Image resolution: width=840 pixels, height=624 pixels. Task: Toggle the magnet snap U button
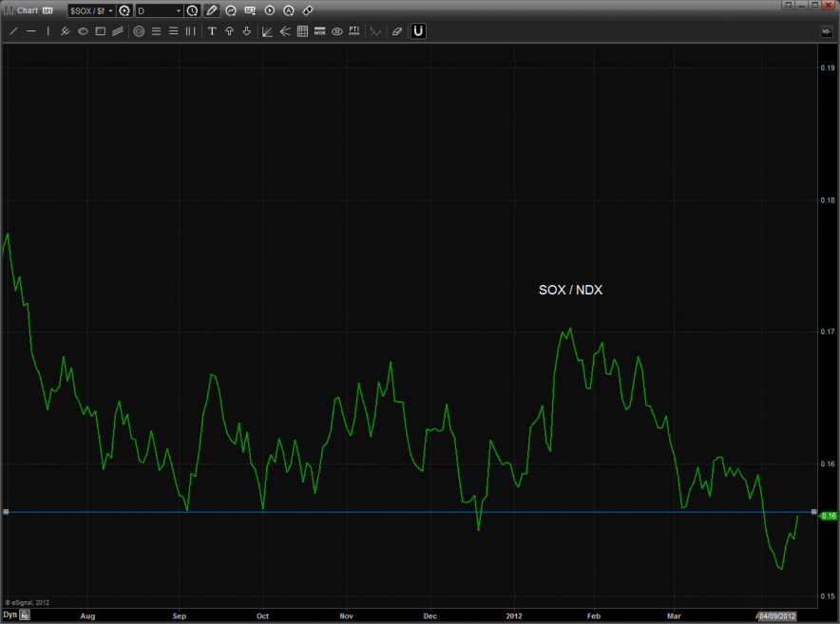tap(418, 31)
